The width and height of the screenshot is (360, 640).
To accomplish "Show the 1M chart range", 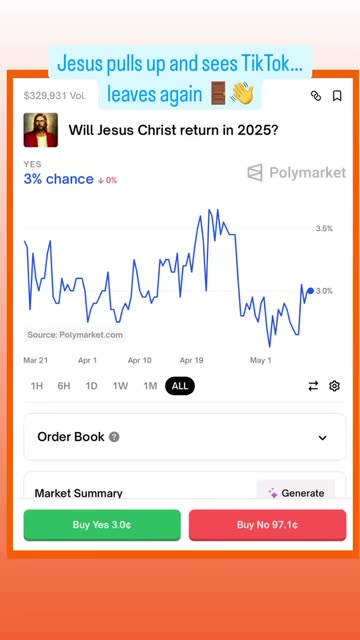I will click(x=150, y=386).
